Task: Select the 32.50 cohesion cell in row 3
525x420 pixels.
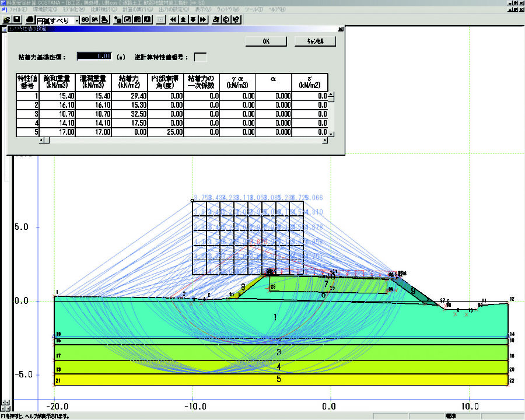Action: click(129, 114)
